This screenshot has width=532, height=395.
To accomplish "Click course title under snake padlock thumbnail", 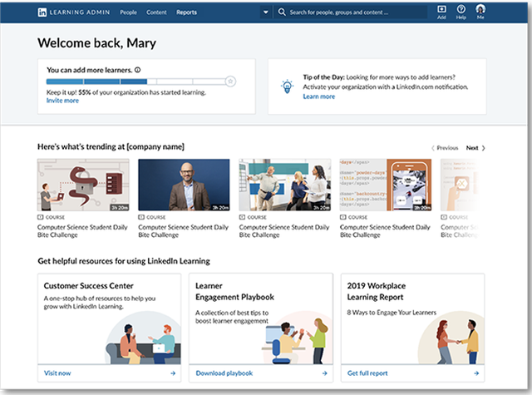I will [82, 231].
